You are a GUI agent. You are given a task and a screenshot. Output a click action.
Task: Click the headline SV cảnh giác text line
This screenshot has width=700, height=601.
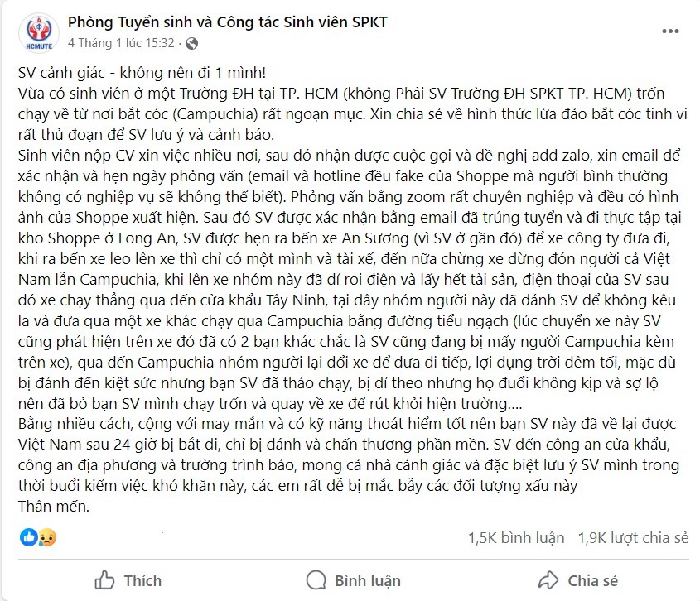(142, 72)
